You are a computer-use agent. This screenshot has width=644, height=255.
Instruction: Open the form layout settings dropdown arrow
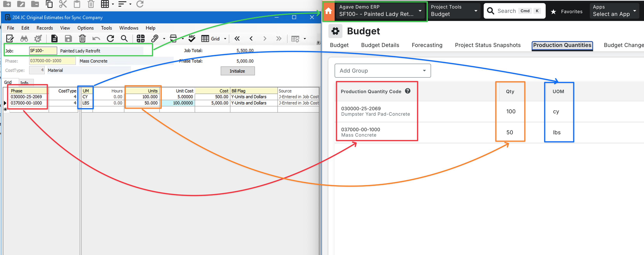(x=305, y=39)
